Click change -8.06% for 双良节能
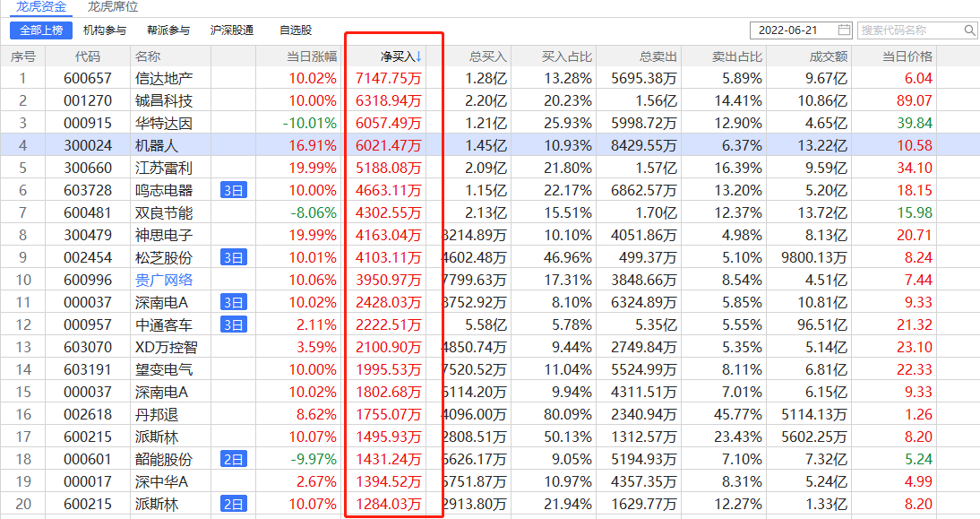980x519 pixels. coord(314,212)
